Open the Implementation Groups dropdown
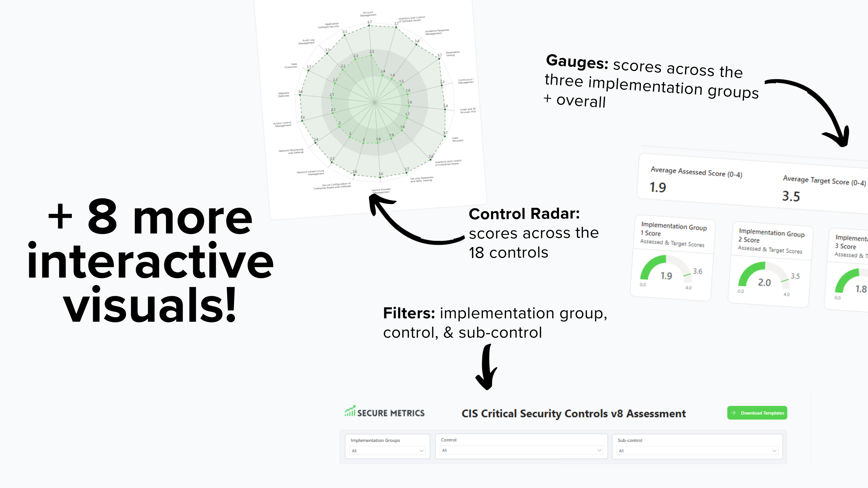Viewport: 868px width, 488px height. coord(387,450)
